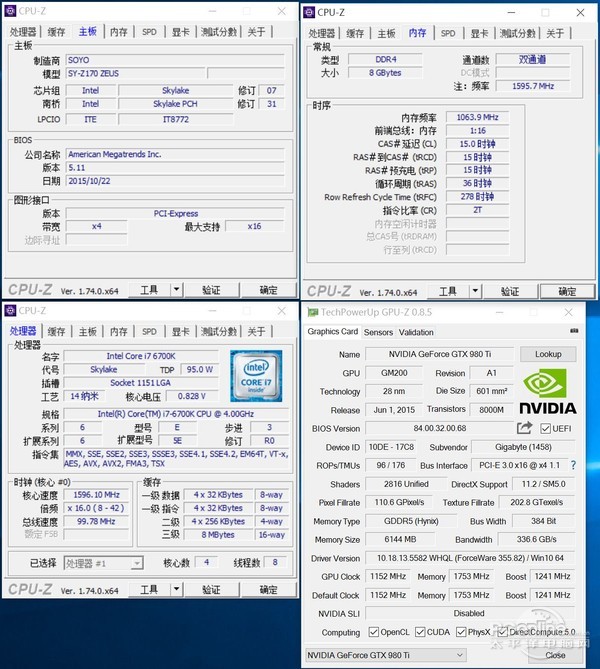This screenshot has width=600, height=669.
Task: Switch to SPD tab in memory CPU-Z window
Action: point(448,33)
